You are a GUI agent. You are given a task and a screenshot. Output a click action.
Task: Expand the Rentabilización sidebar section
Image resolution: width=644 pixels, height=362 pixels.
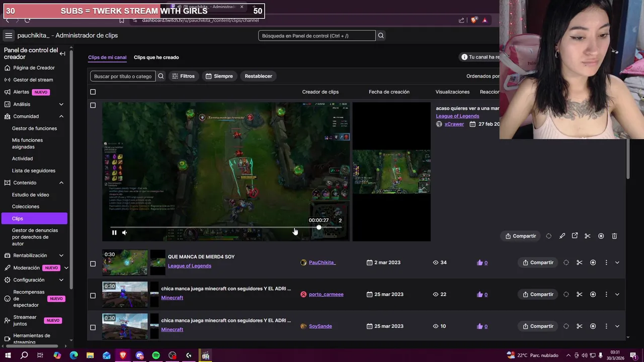(x=61, y=255)
